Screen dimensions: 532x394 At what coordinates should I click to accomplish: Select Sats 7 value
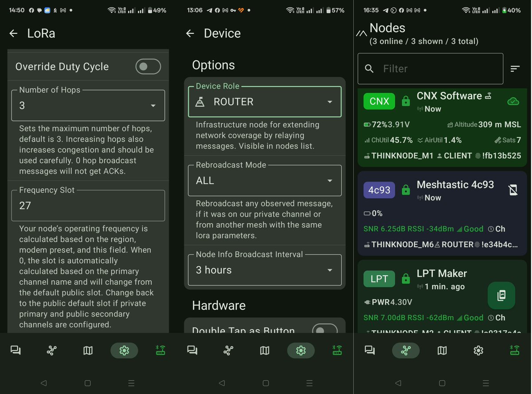508,140
